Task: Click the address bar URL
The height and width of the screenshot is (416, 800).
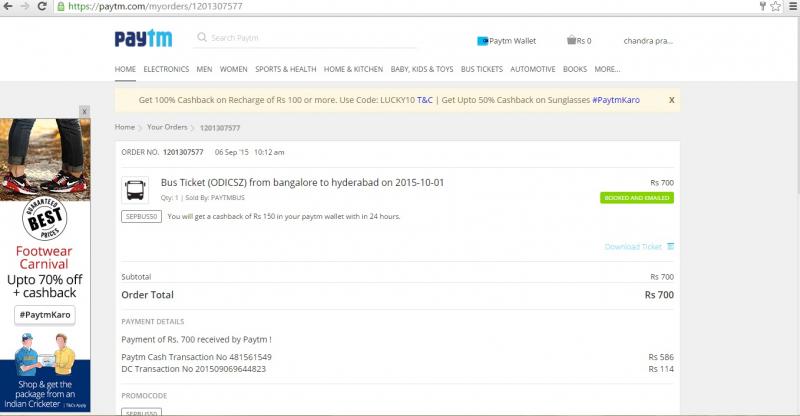Action: pos(155,6)
